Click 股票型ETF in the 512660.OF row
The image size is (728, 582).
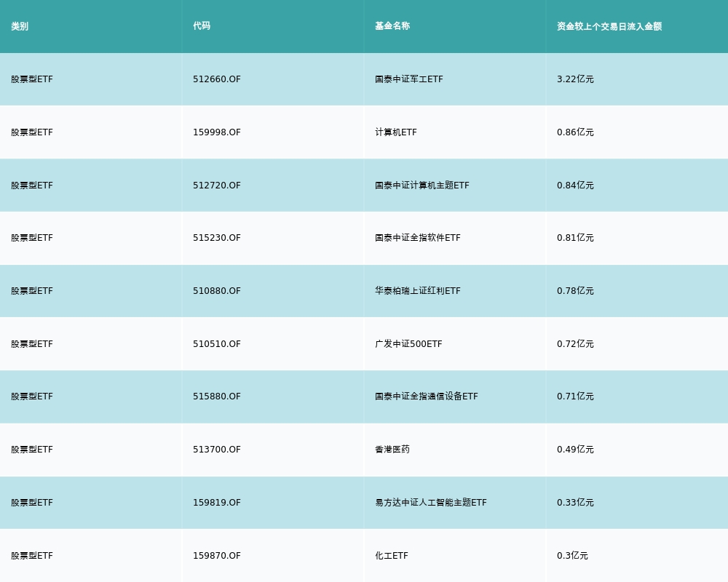[x=32, y=79]
